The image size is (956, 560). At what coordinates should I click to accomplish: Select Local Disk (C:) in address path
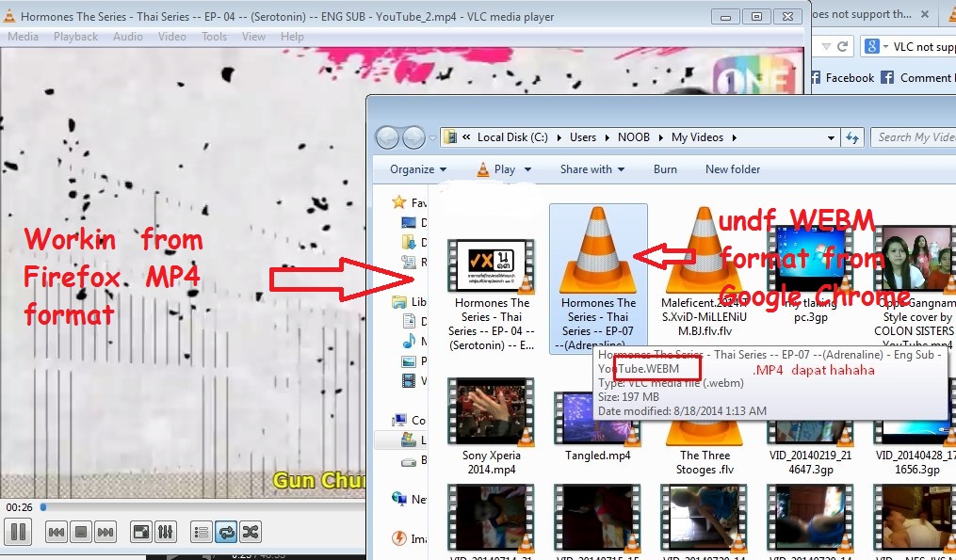512,137
